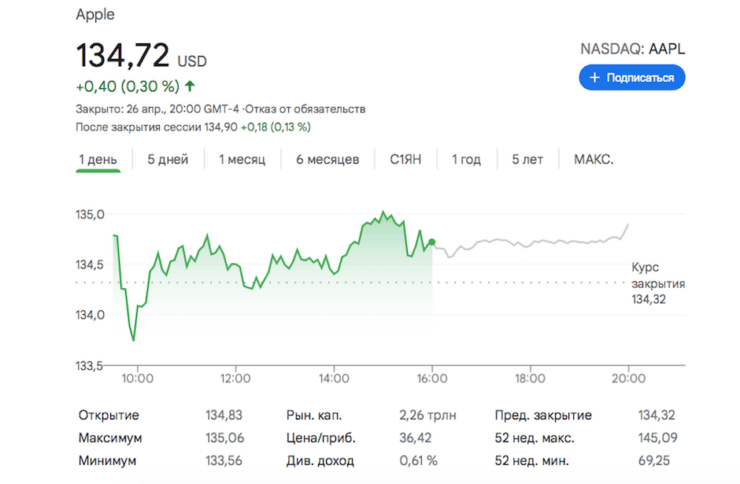Open the Отказ от обязательств link

[x=306, y=109]
